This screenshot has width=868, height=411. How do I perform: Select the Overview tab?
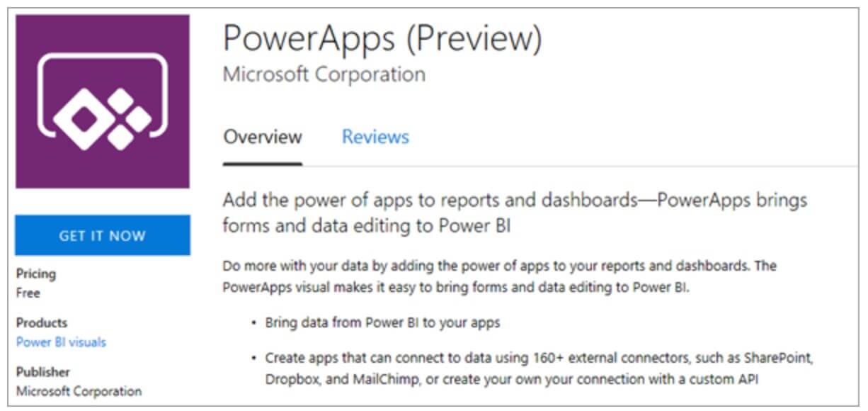262,136
